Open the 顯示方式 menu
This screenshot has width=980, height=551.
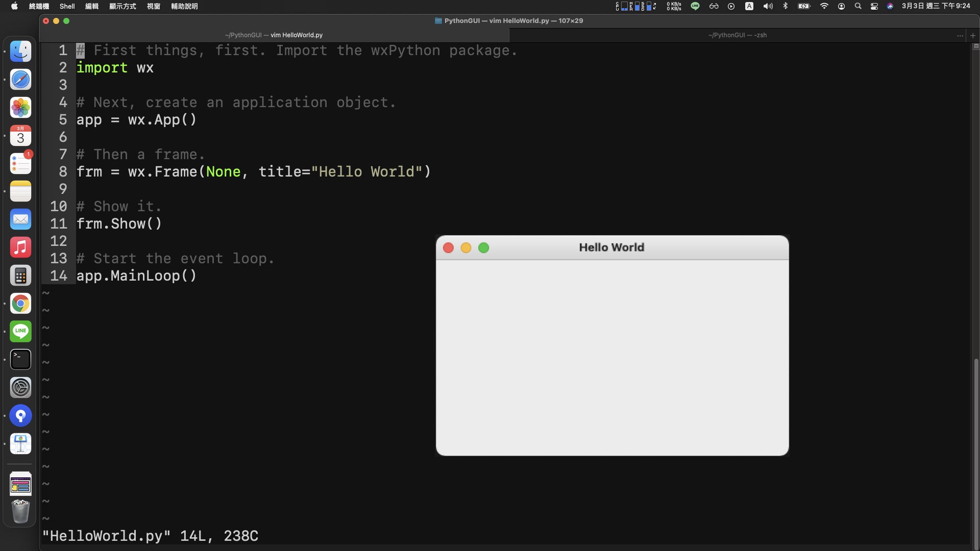pyautogui.click(x=122, y=6)
